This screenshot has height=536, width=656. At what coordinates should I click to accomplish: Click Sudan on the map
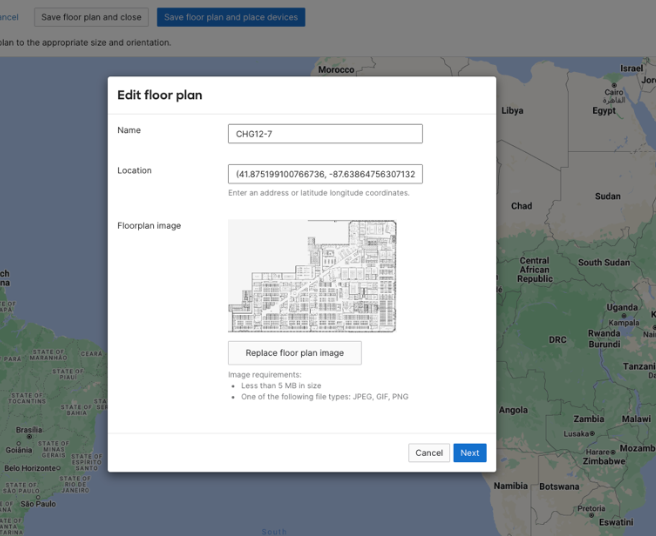607,197
